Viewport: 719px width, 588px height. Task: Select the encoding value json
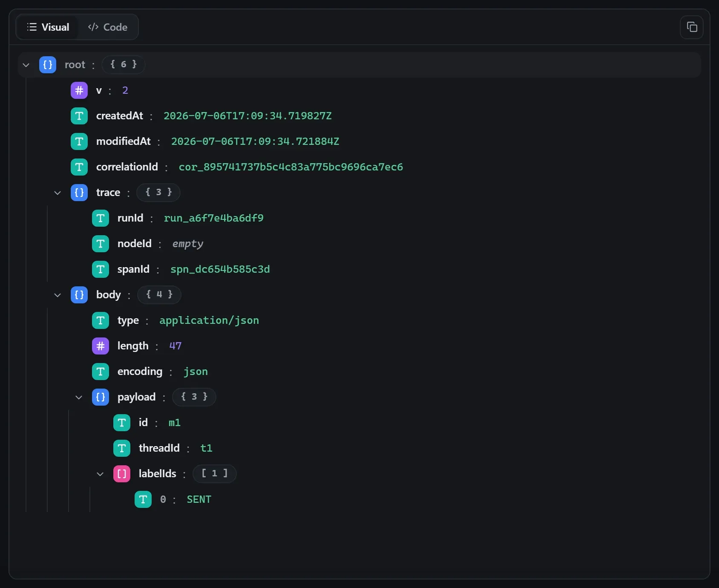pos(196,372)
